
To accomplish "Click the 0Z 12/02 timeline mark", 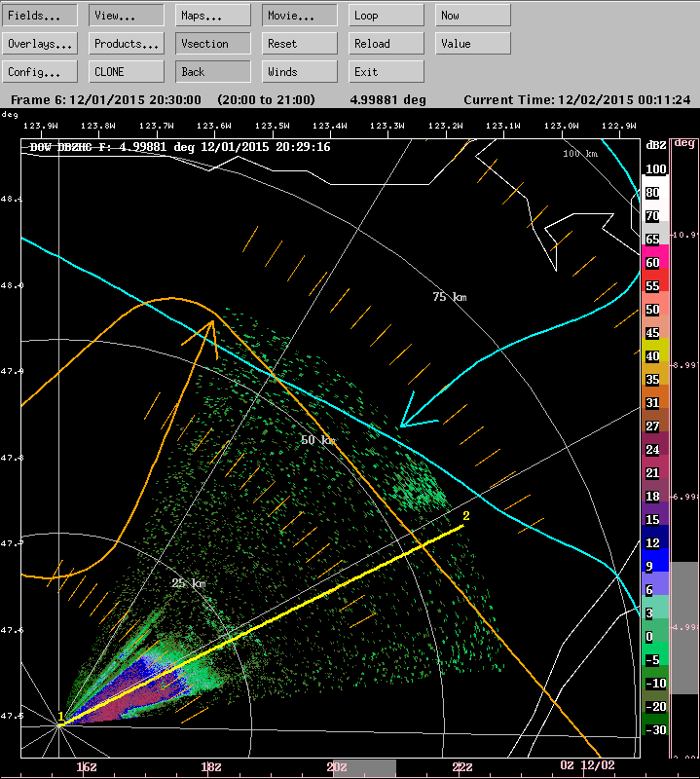I will 587,765.
